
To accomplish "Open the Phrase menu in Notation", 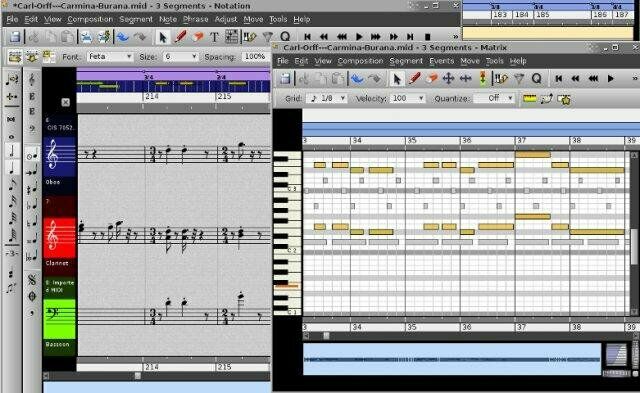I will 196,19.
